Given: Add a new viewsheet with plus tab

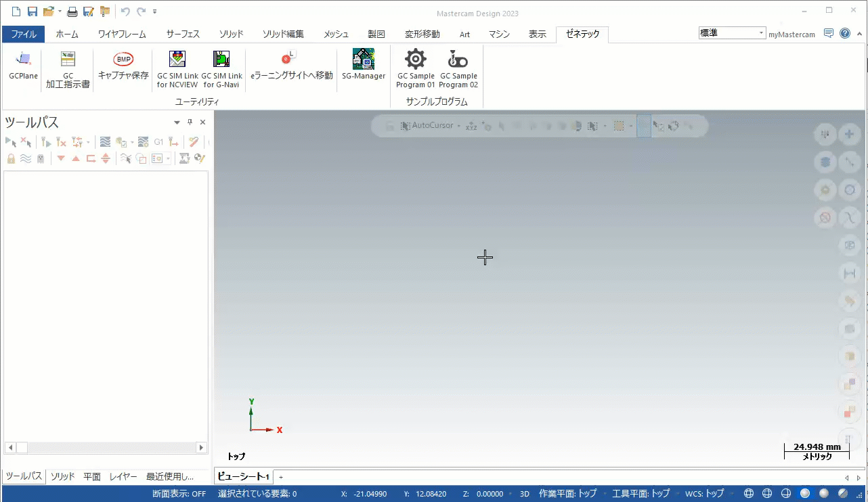Looking at the screenshot, I should click(x=281, y=477).
